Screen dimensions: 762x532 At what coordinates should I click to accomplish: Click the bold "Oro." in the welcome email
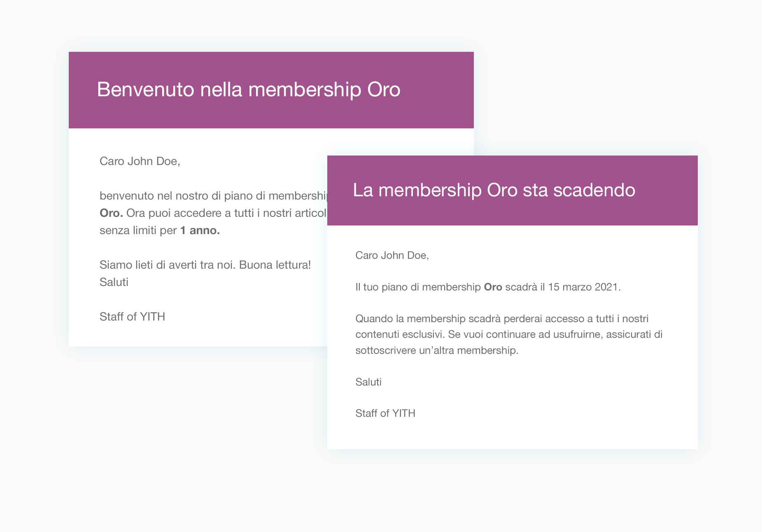click(111, 213)
